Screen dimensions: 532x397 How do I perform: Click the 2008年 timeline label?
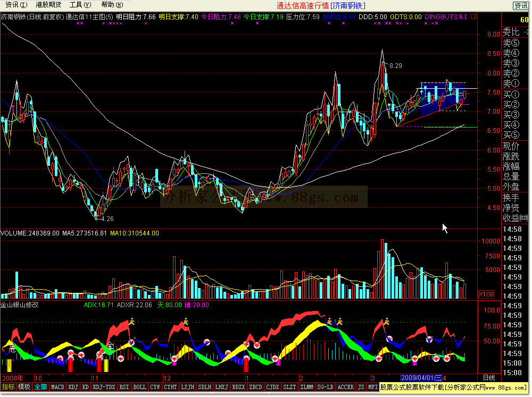click(13, 378)
